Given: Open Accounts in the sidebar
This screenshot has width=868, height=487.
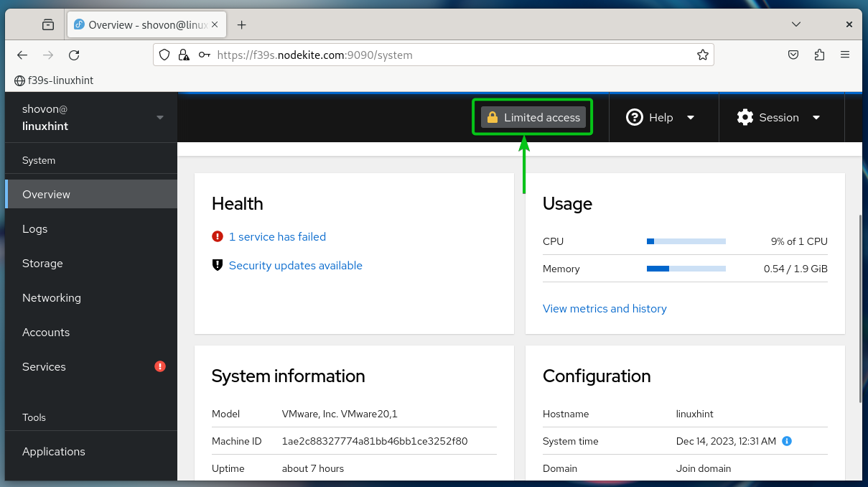Looking at the screenshot, I should pos(91,332).
